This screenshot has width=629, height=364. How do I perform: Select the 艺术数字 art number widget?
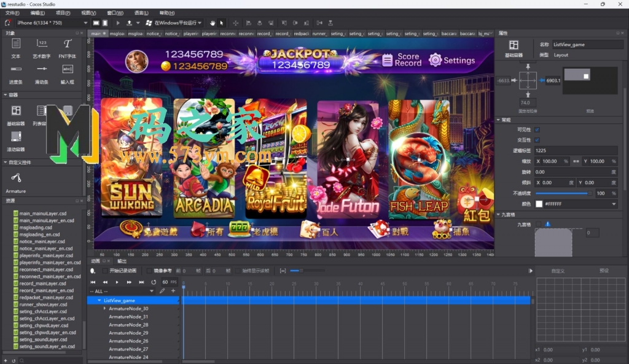(41, 48)
